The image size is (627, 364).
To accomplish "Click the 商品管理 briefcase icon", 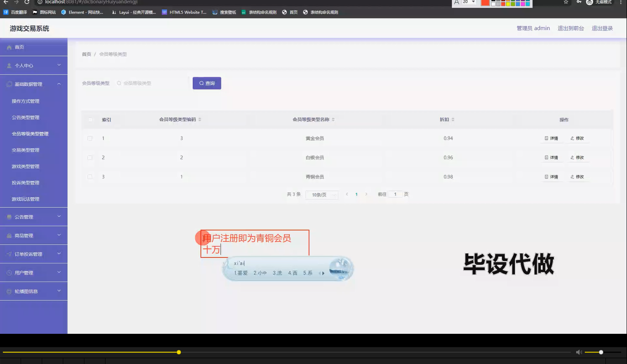I will pos(9,235).
